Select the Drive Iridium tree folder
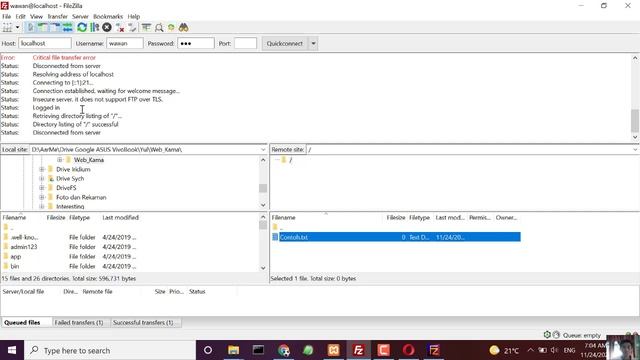The width and height of the screenshot is (640, 360). [x=73, y=169]
